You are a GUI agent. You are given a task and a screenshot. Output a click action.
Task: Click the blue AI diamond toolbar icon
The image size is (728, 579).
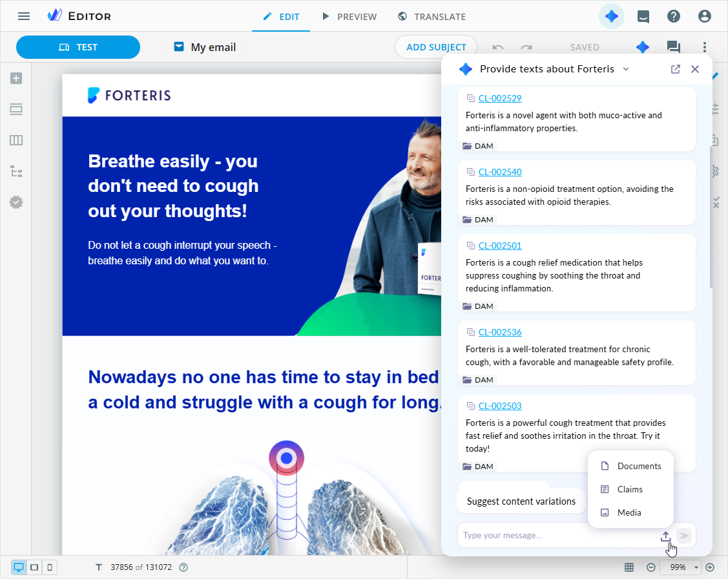(x=643, y=47)
